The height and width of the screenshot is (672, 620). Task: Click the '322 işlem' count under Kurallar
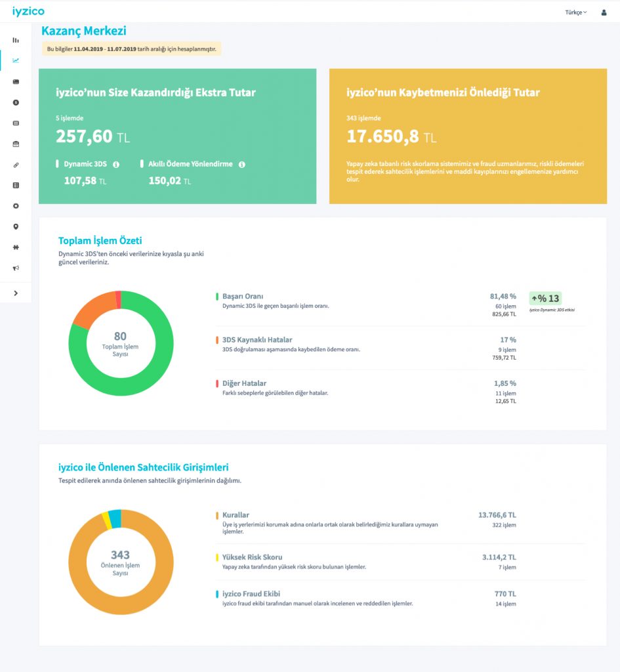click(x=504, y=525)
